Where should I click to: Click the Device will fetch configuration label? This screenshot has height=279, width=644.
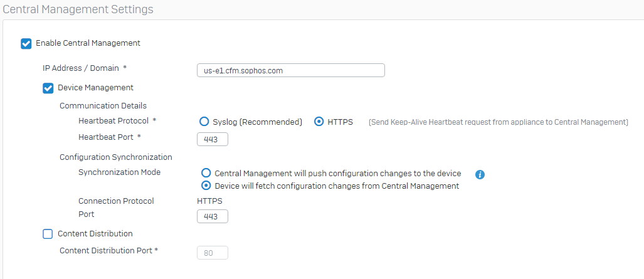(x=337, y=186)
